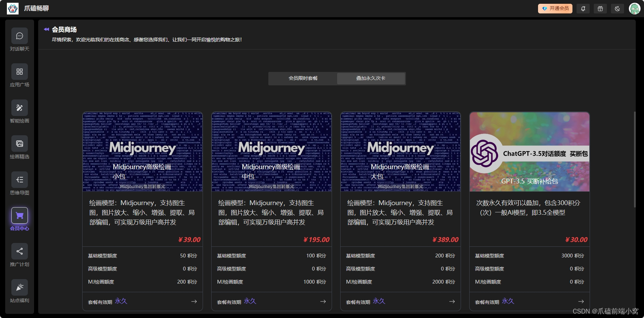Click the 开通会员 button
The image size is (644, 318).
tap(555, 9)
